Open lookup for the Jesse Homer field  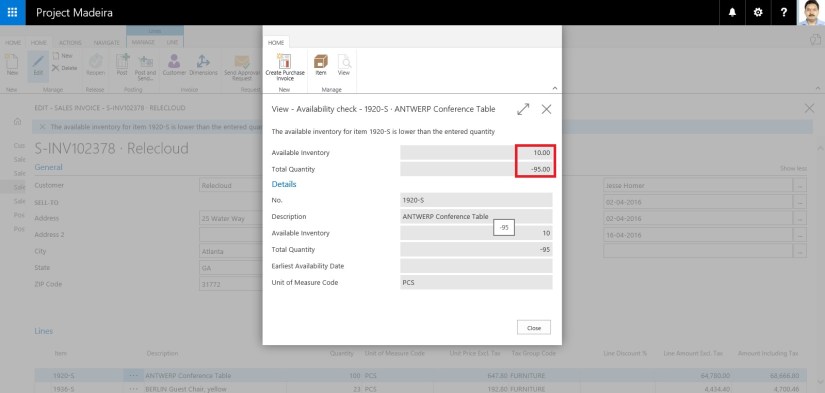(800, 185)
